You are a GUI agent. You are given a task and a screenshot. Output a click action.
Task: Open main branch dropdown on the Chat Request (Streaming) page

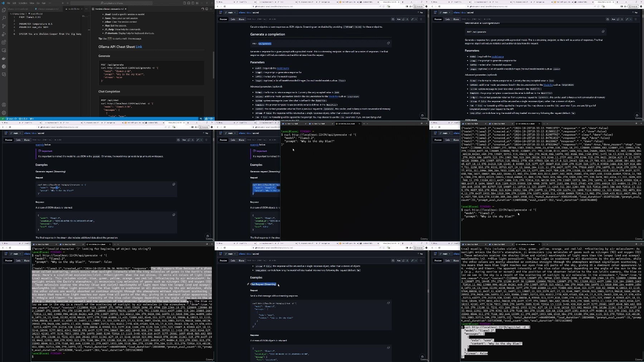230,254
